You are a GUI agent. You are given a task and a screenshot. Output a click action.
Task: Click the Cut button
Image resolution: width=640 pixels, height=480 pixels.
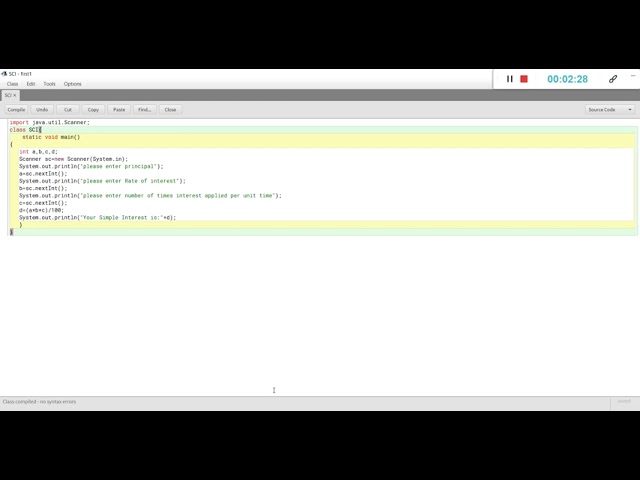(68, 110)
